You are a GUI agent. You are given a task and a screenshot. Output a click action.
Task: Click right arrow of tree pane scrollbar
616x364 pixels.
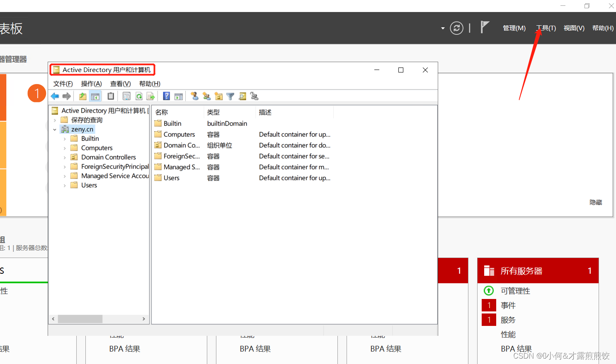tap(144, 319)
